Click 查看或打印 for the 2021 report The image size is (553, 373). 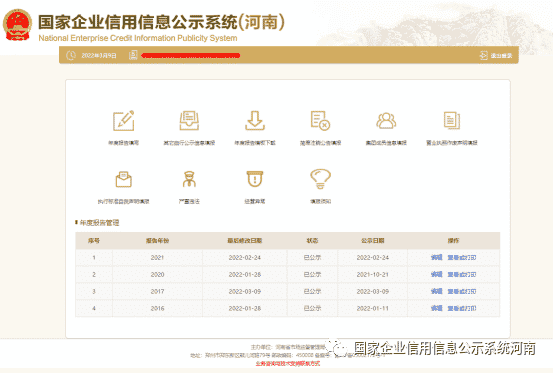(x=462, y=257)
